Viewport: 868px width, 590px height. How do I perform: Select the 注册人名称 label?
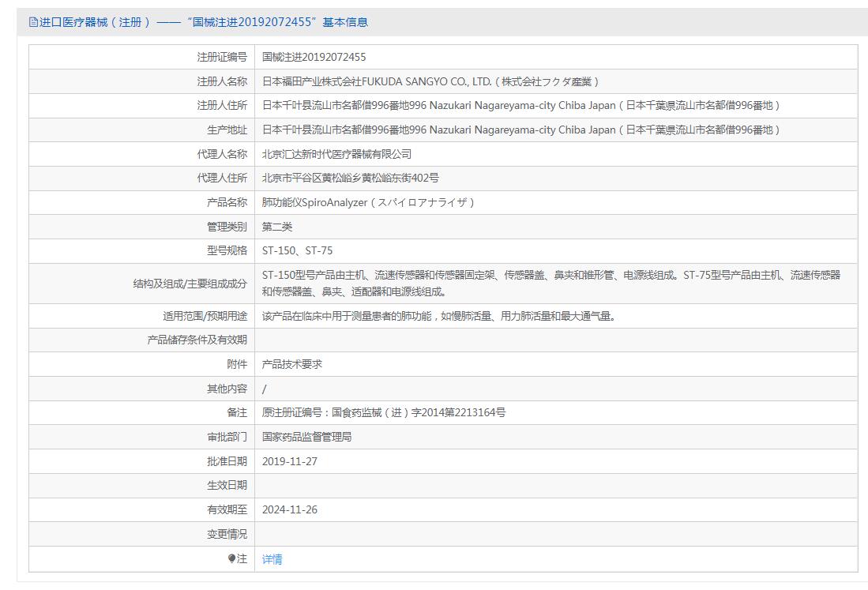pyautogui.click(x=222, y=81)
